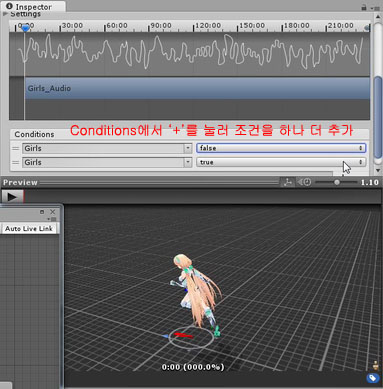Click the handle of the Girls true condition row
The height and width of the screenshot is (389, 383).
click(x=15, y=162)
